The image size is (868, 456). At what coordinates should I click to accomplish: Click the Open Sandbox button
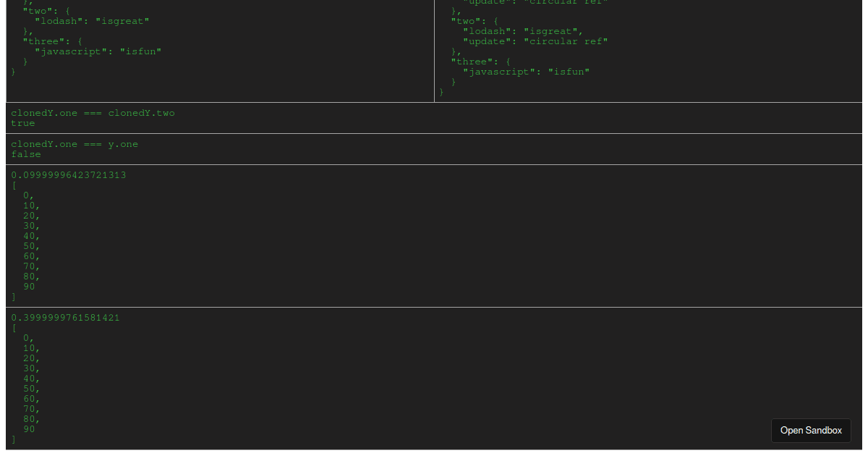(811, 431)
